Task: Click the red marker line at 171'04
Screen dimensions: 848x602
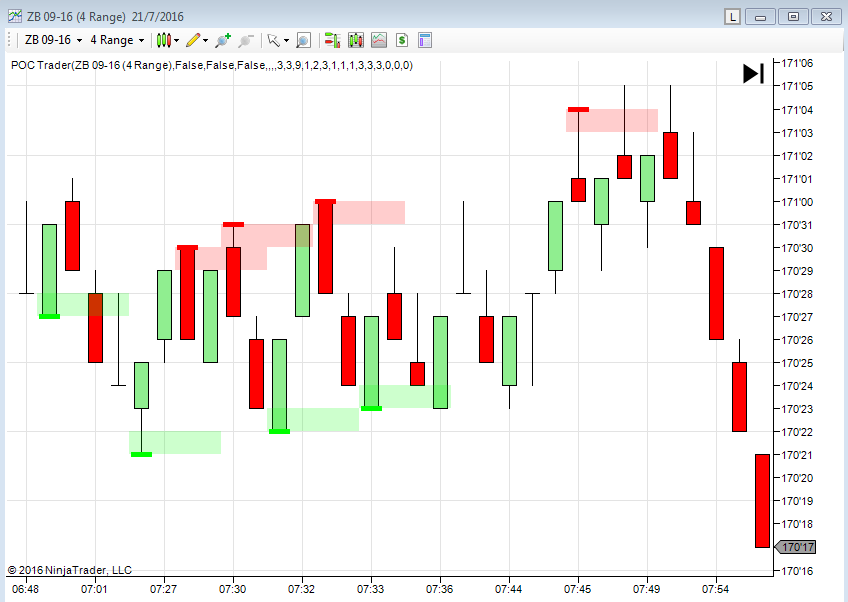Action: (578, 110)
